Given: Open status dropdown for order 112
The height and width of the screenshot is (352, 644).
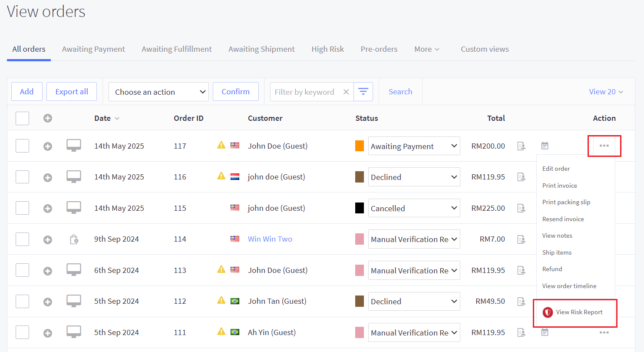Looking at the screenshot, I should (414, 301).
